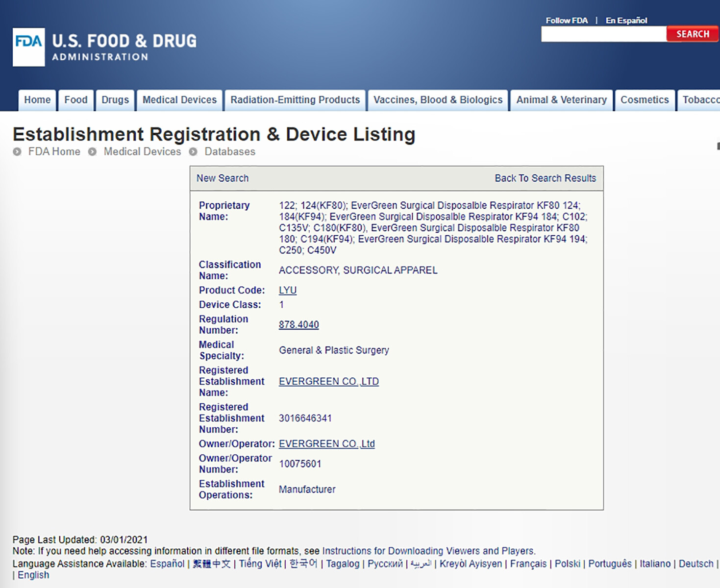Select the Medical Devices navigation tab
The height and width of the screenshot is (588, 720).
pos(179,100)
